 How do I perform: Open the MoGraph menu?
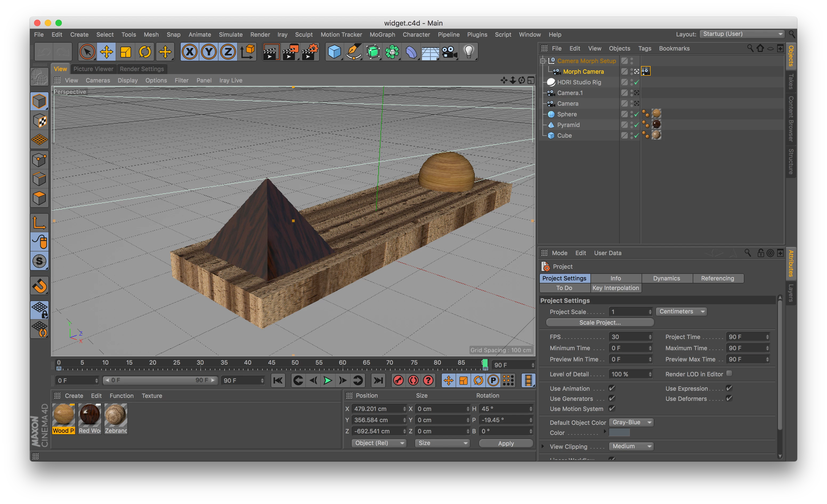pyautogui.click(x=382, y=35)
